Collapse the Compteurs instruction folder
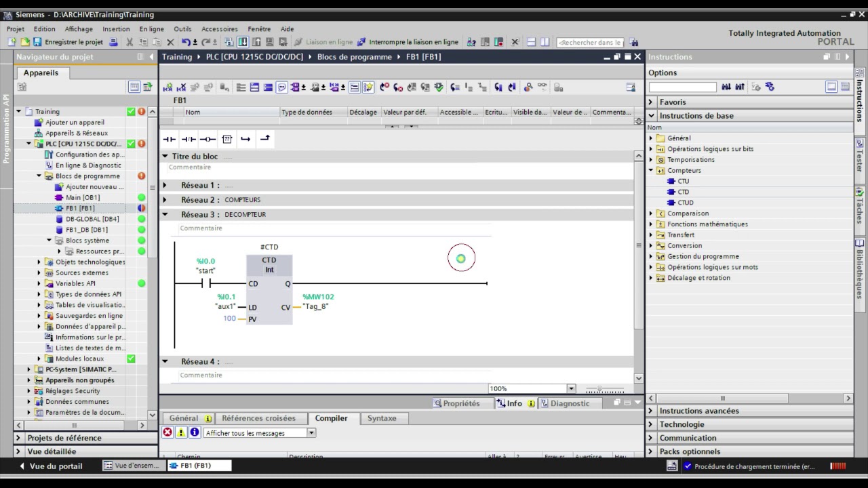The width and height of the screenshot is (868, 488). (x=651, y=171)
